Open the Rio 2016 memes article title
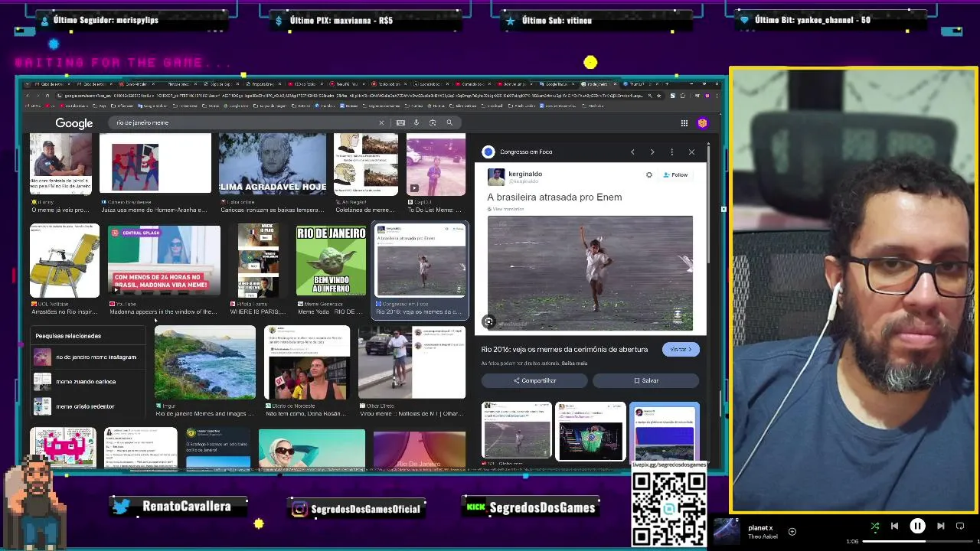The width and height of the screenshot is (980, 551). click(564, 350)
